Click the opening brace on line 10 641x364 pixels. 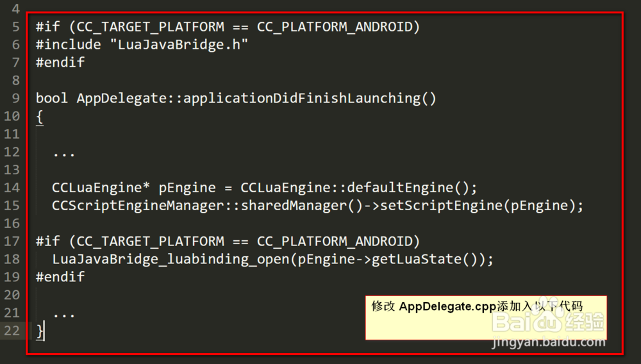tap(40, 117)
